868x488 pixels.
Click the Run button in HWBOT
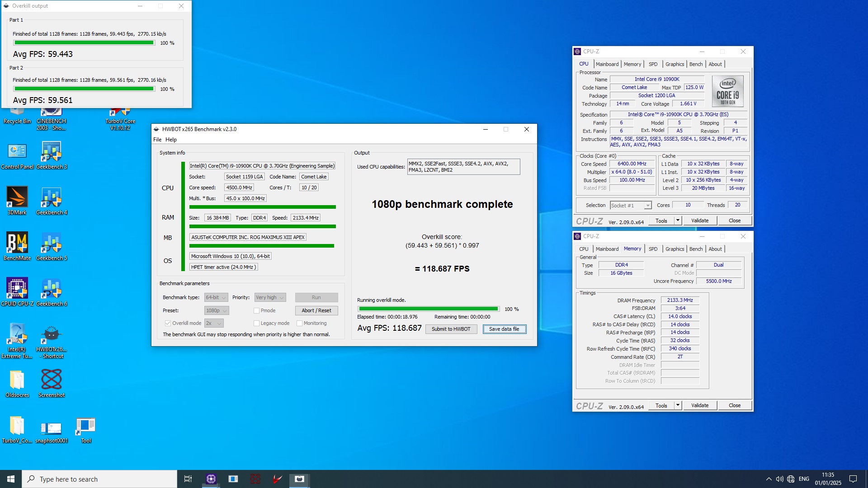[x=316, y=297]
